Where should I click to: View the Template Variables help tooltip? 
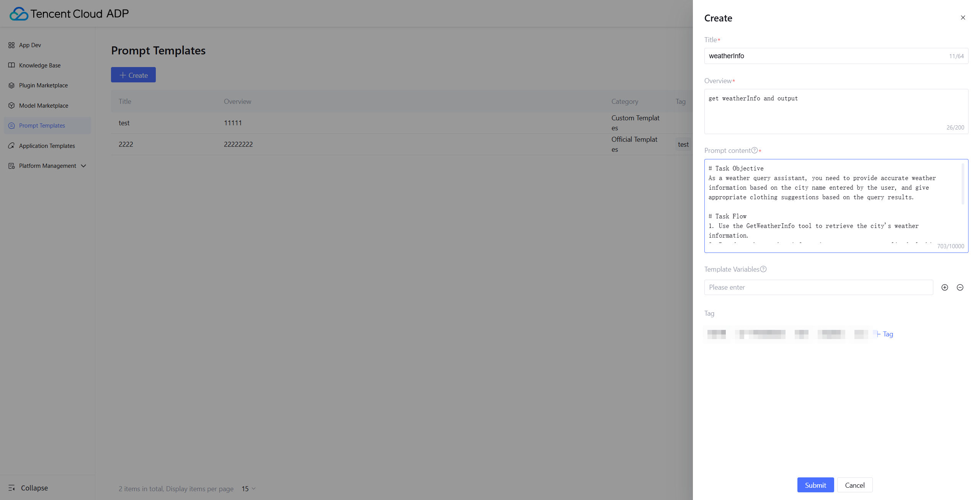point(763,269)
